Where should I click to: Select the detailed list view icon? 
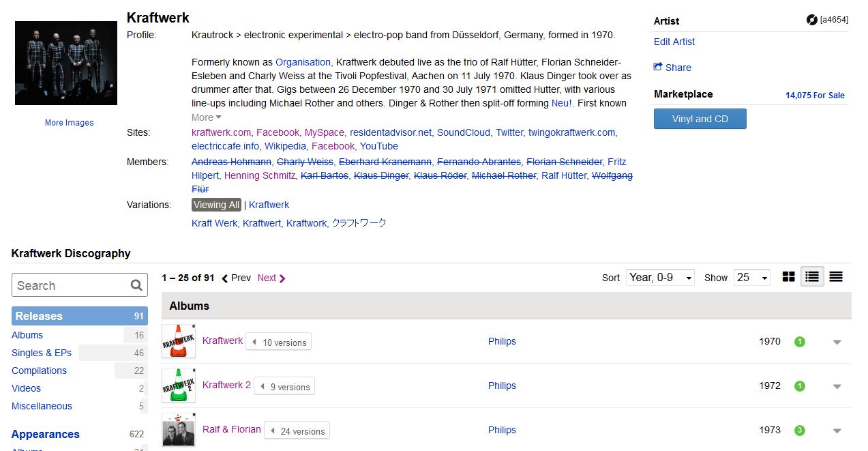click(x=812, y=277)
